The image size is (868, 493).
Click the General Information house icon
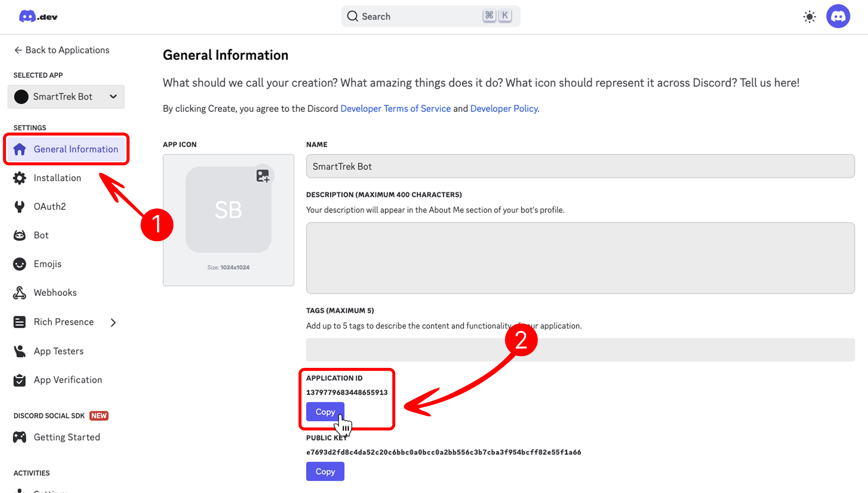[20, 149]
